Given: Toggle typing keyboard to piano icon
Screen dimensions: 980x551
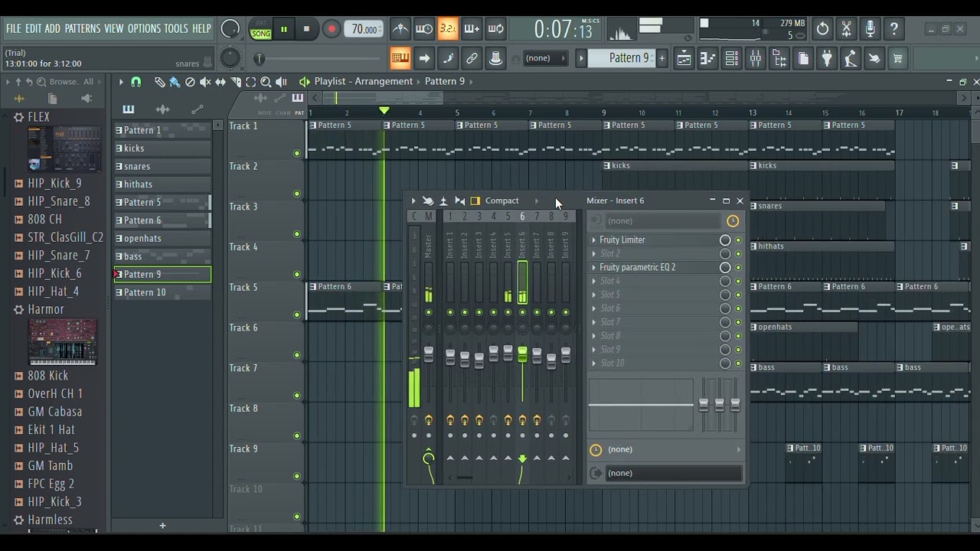Looking at the screenshot, I should point(400,58).
